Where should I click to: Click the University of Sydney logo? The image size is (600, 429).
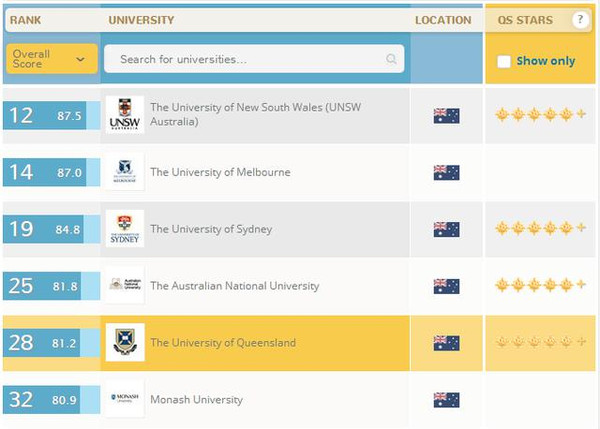(x=125, y=229)
